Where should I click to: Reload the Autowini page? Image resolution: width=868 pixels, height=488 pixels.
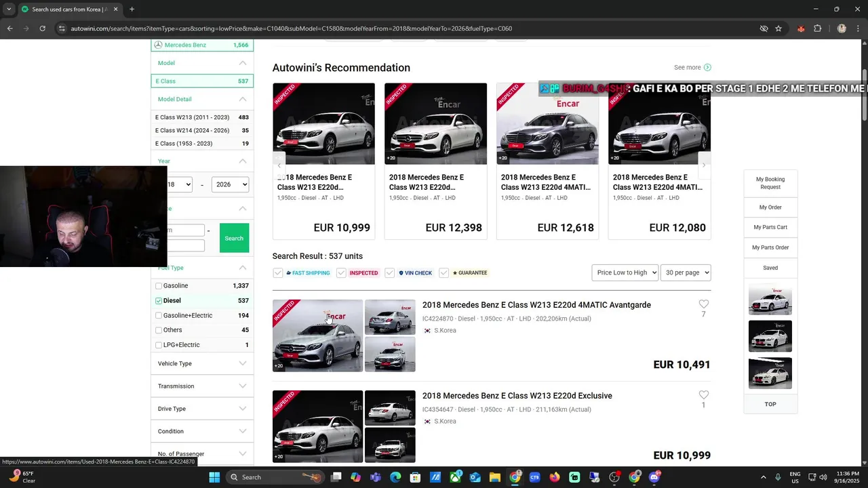point(42,28)
